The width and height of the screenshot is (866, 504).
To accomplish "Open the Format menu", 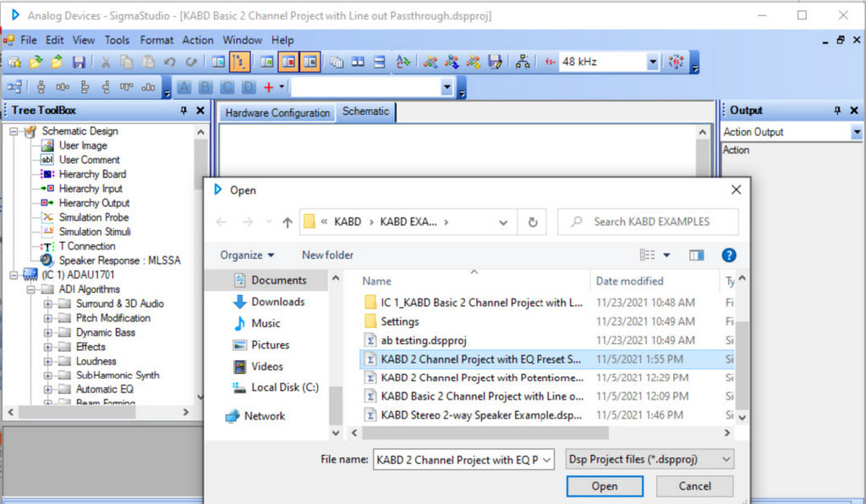I will [x=156, y=40].
